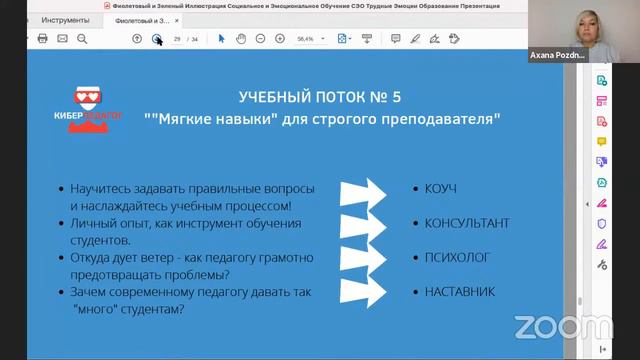Viewport: 640px width, 360px height.
Task: Switch to the Инструменты tab
Action: click(x=65, y=20)
